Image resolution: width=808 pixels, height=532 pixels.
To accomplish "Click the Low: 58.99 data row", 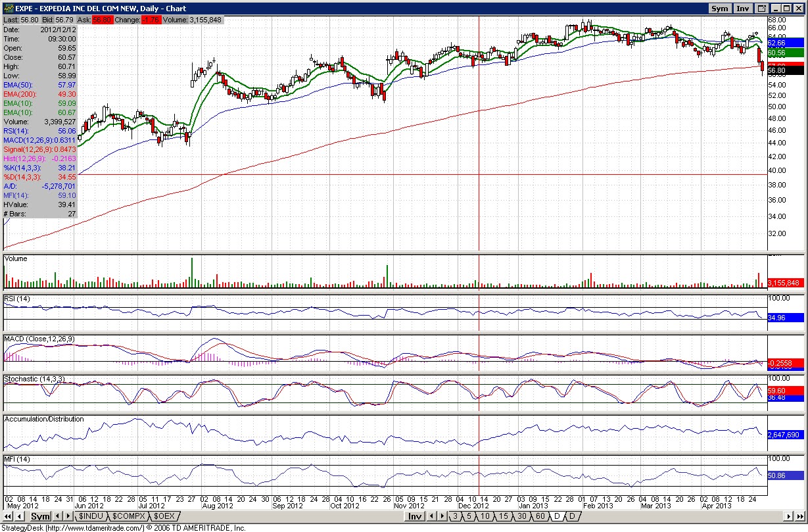I will point(40,76).
